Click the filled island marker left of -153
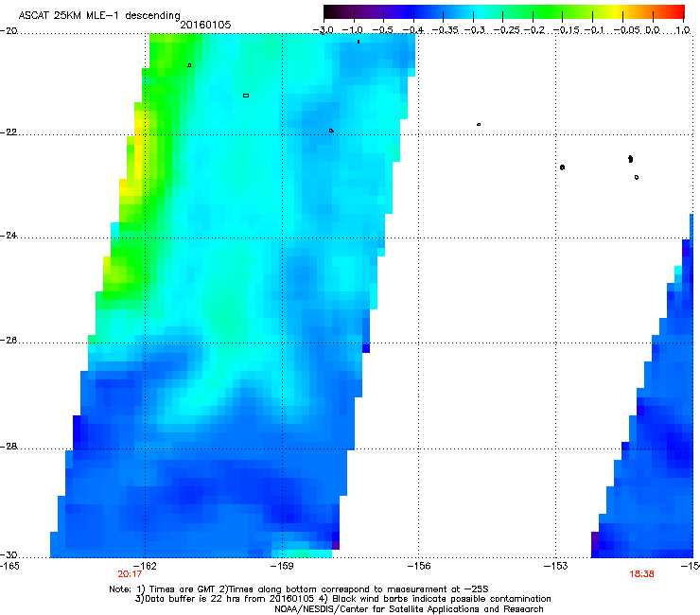The width and height of the screenshot is (700, 615). 563,167
